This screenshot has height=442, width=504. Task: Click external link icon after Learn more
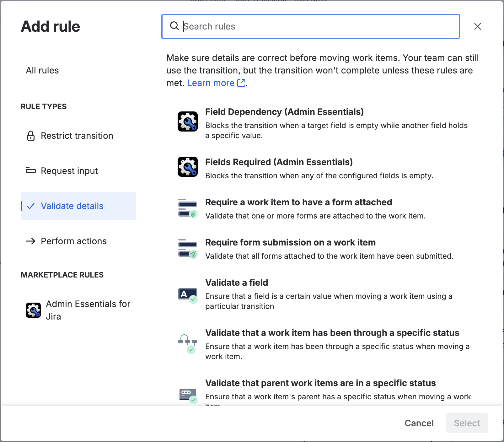pos(241,83)
